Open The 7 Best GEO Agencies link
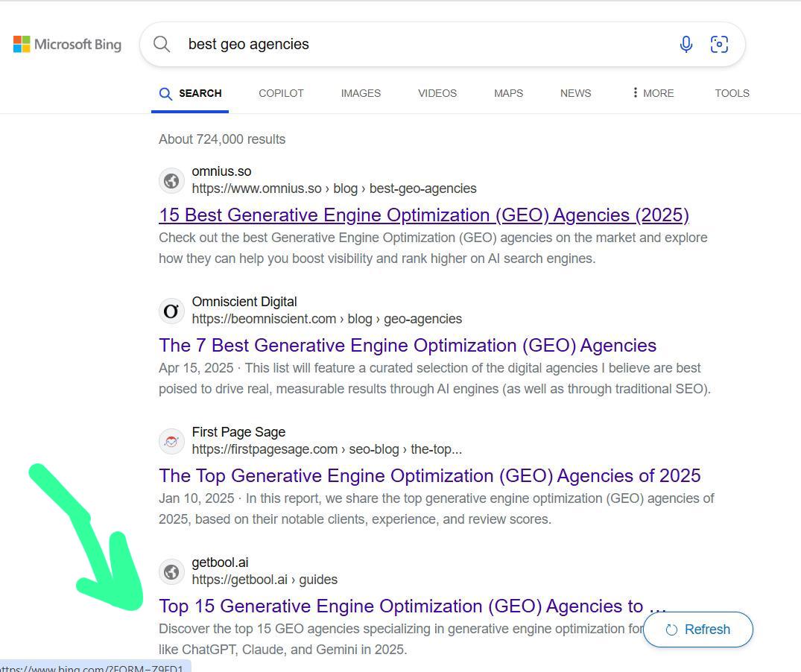This screenshot has width=801, height=672. [x=408, y=346]
